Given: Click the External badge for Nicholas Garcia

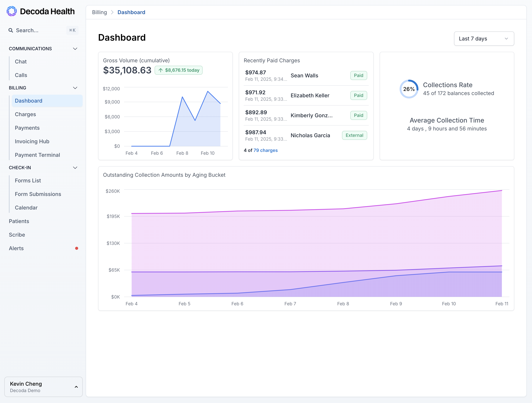Looking at the screenshot, I should 354,135.
